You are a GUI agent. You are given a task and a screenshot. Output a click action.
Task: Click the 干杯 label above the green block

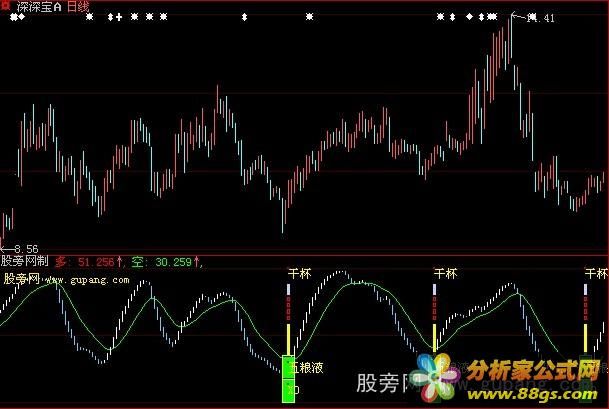(299, 273)
